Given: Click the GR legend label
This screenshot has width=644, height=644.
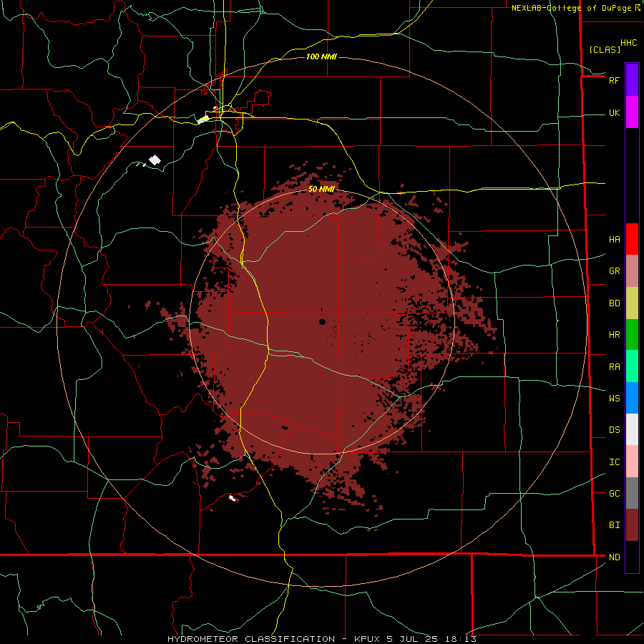Looking at the screenshot, I should click(x=614, y=271).
